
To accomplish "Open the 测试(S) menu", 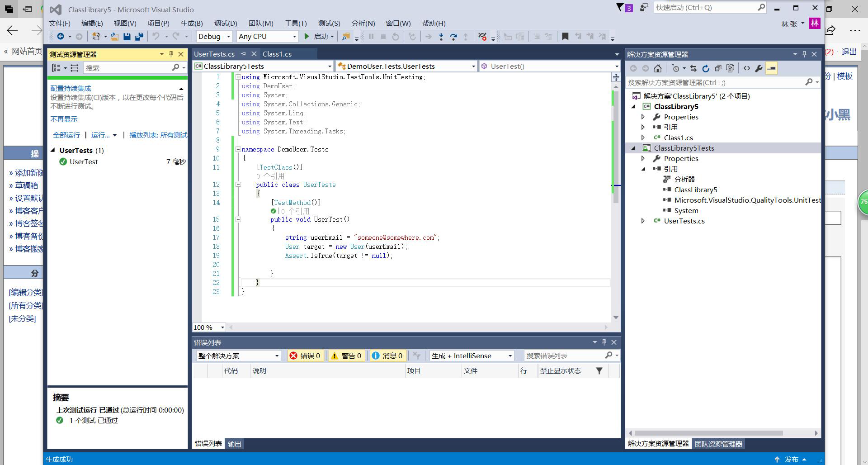I will pos(329,24).
